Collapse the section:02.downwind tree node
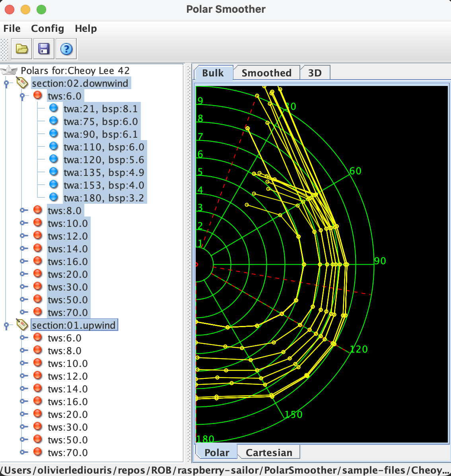The image size is (451, 476). 6,84
